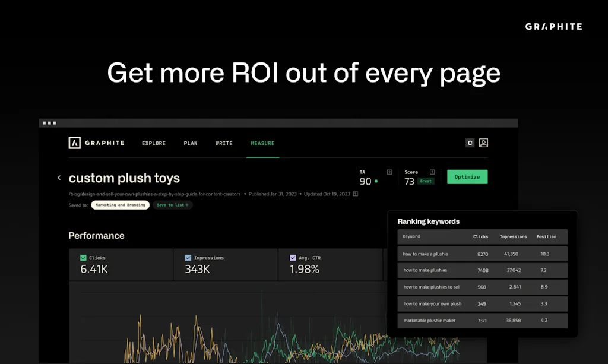608x364 pixels.
Task: Select the row for how to make a plushie
Action: (x=482, y=254)
